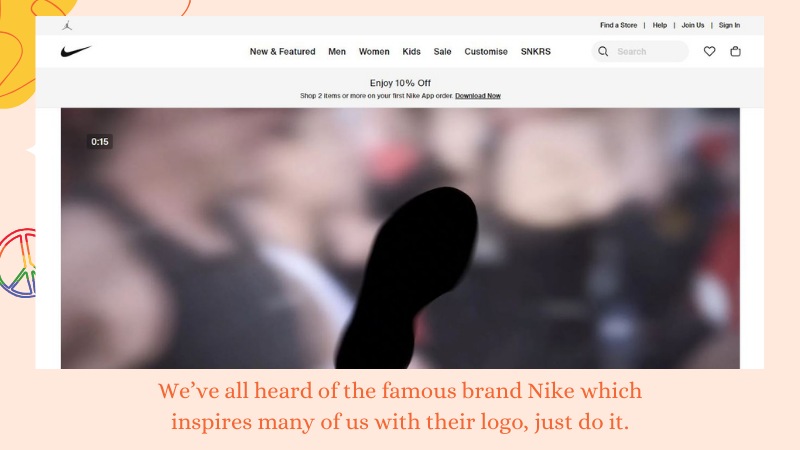800x450 pixels.
Task: Click the blurred hero video banner
Action: coord(400,238)
